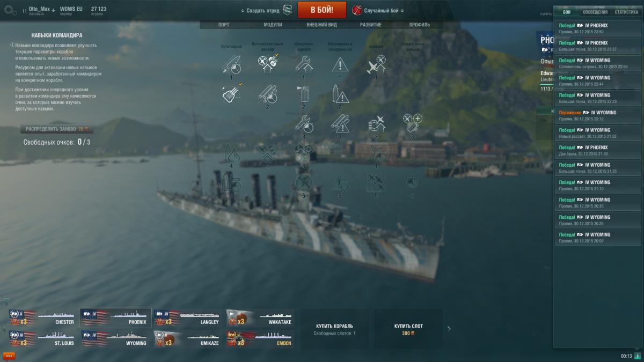Open the settings gear icon
The width and height of the screenshot is (644, 362).
(10, 10)
